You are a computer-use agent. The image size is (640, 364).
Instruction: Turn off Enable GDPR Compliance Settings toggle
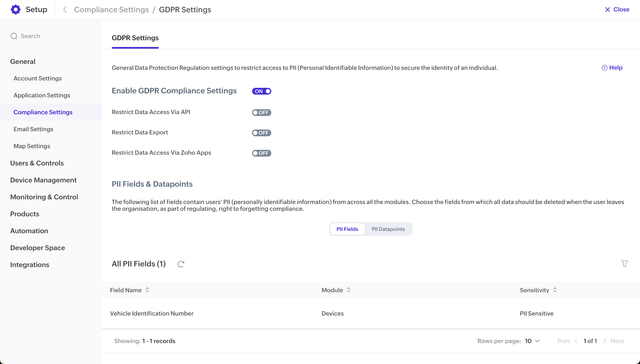(x=262, y=91)
